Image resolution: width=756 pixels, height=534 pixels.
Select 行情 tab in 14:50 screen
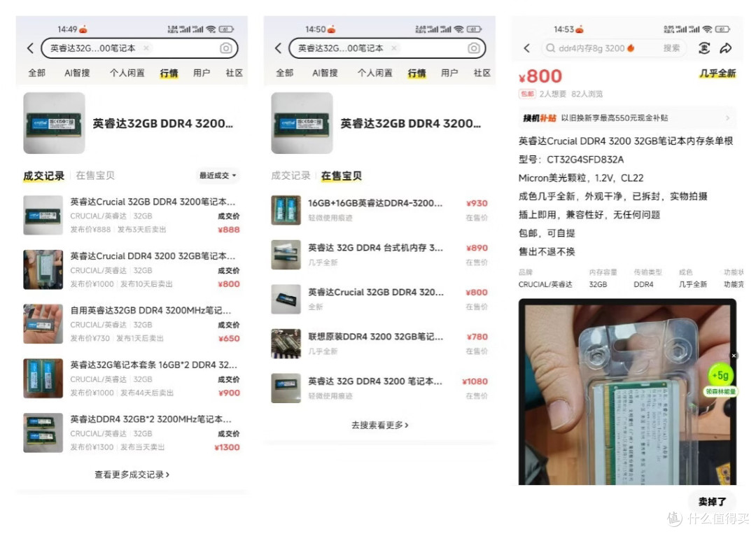416,73
